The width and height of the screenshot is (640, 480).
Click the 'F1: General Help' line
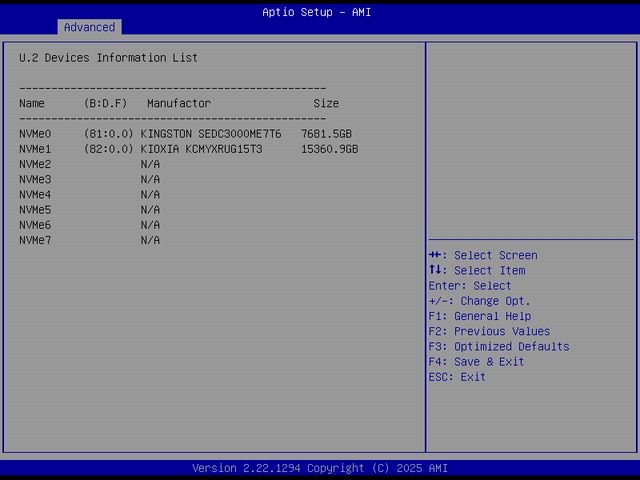pyautogui.click(x=480, y=316)
